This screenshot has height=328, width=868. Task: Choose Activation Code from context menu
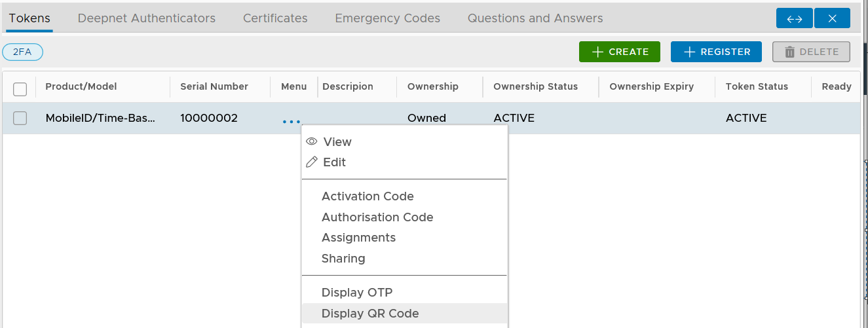(x=368, y=196)
